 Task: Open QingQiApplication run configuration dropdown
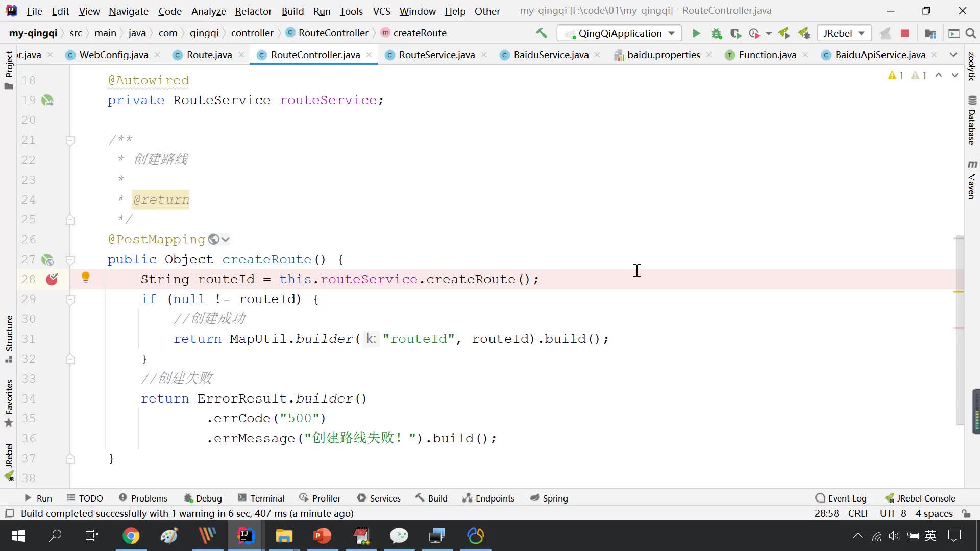(x=620, y=33)
